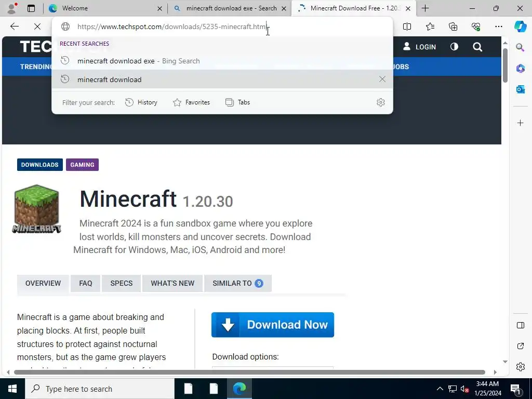
Task: Show hidden system tray icons
Action: point(440,389)
